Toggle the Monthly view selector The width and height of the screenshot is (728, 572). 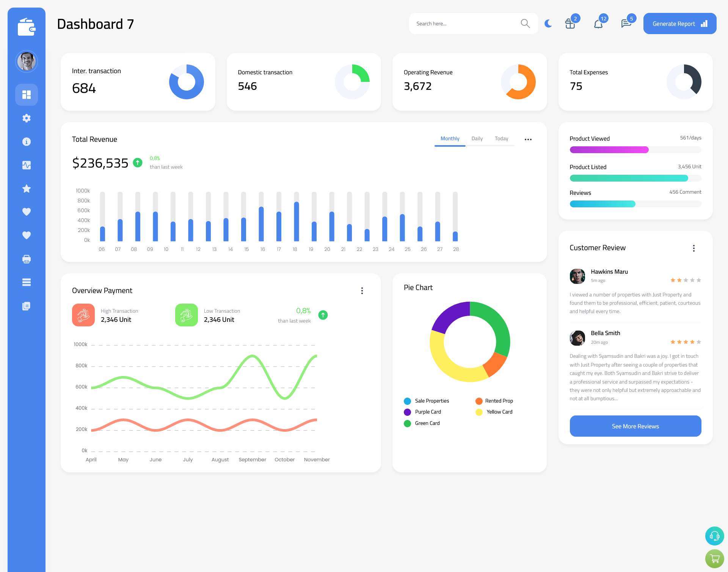(450, 139)
